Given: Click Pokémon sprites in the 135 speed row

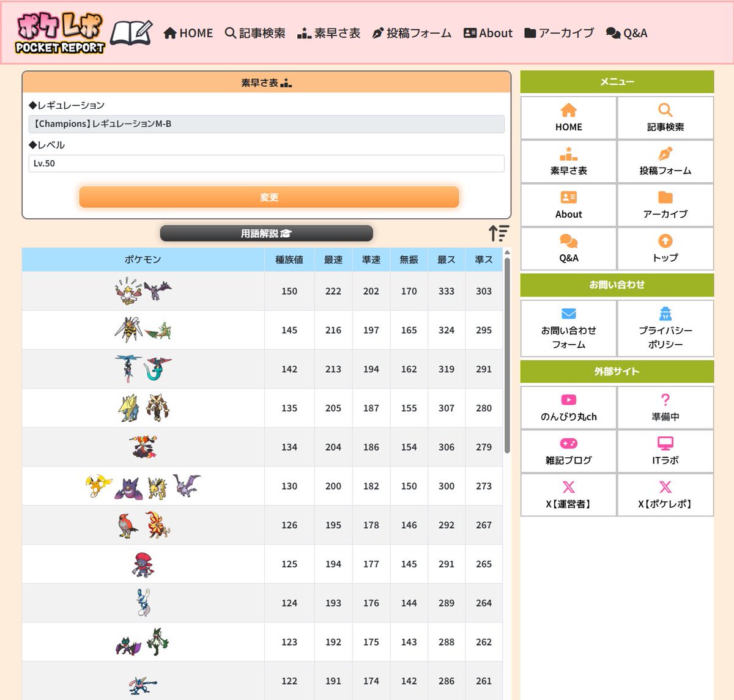Looking at the screenshot, I should [144, 408].
